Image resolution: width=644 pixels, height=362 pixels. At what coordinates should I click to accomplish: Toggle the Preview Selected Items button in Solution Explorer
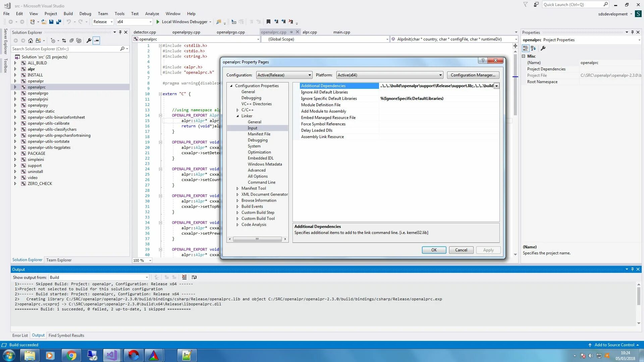coord(97,41)
